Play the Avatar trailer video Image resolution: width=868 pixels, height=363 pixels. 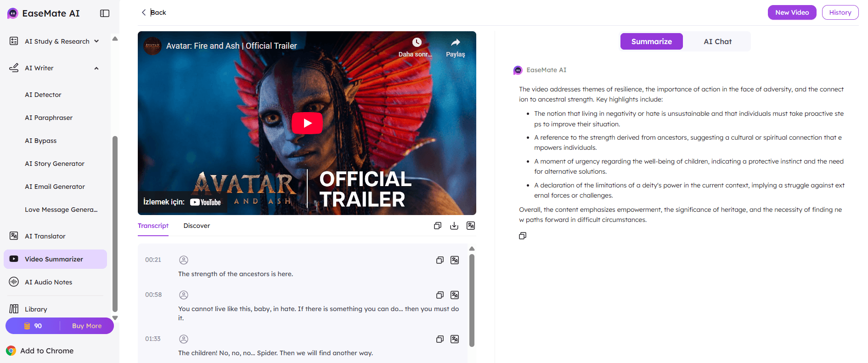tap(307, 123)
